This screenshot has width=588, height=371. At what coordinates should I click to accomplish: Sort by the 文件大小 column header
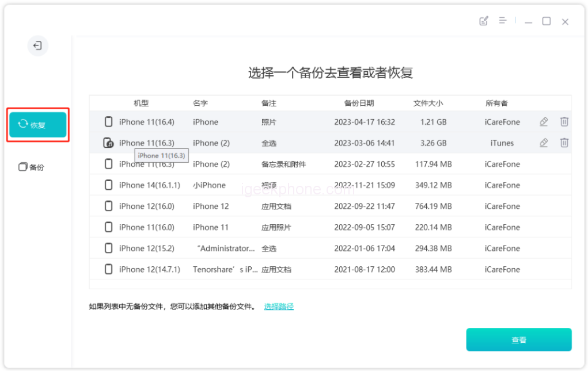(x=428, y=104)
